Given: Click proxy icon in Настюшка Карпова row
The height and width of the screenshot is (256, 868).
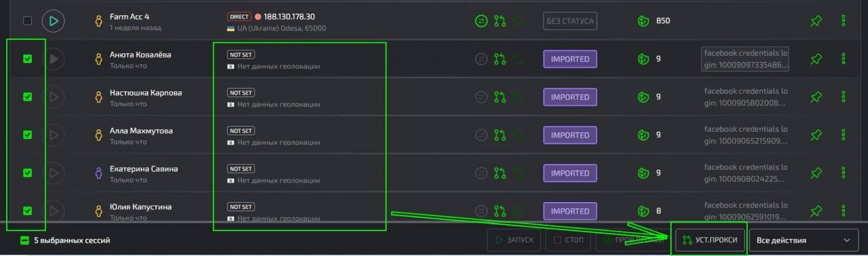Looking at the screenshot, I should [x=500, y=97].
